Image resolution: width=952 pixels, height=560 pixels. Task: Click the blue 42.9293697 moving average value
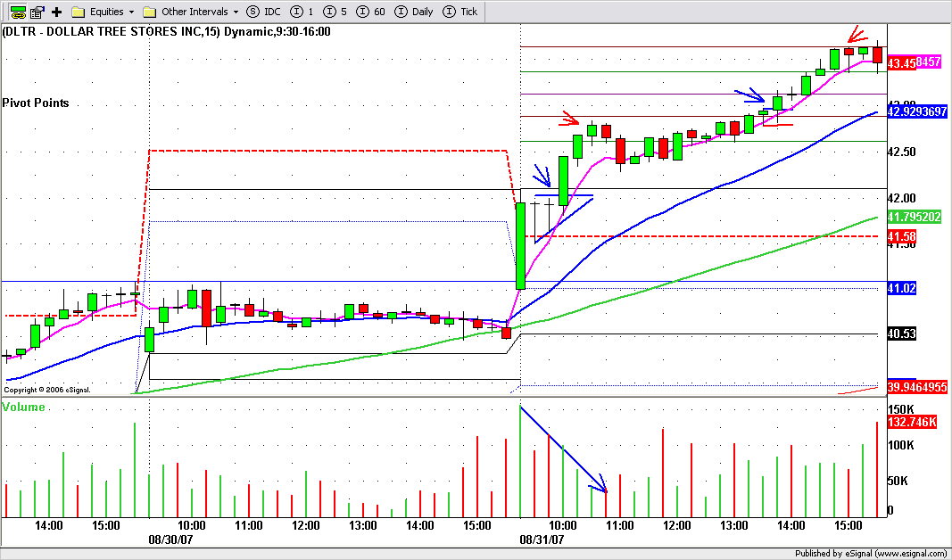pos(917,111)
